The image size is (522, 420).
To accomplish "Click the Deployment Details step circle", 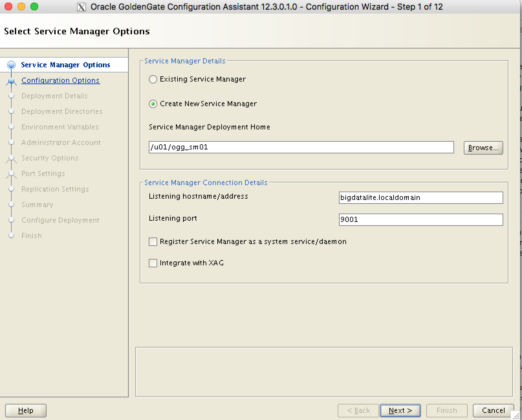I will (12, 96).
